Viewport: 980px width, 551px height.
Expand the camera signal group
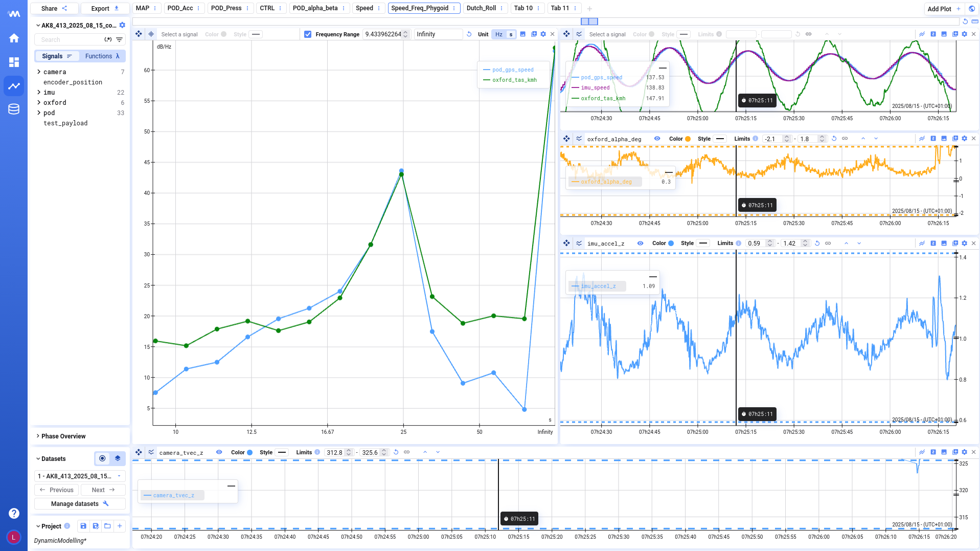pyautogui.click(x=39, y=72)
